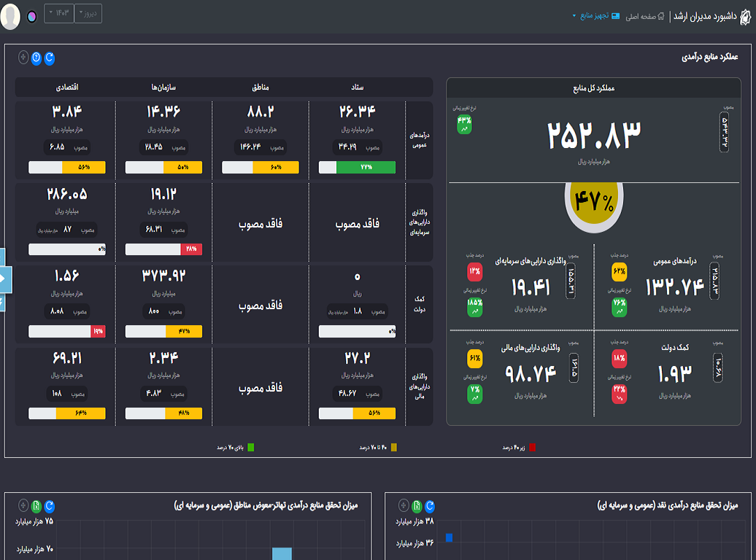Expand the تجهیز منابع menu
This screenshot has width=756, height=560.
[x=593, y=15]
